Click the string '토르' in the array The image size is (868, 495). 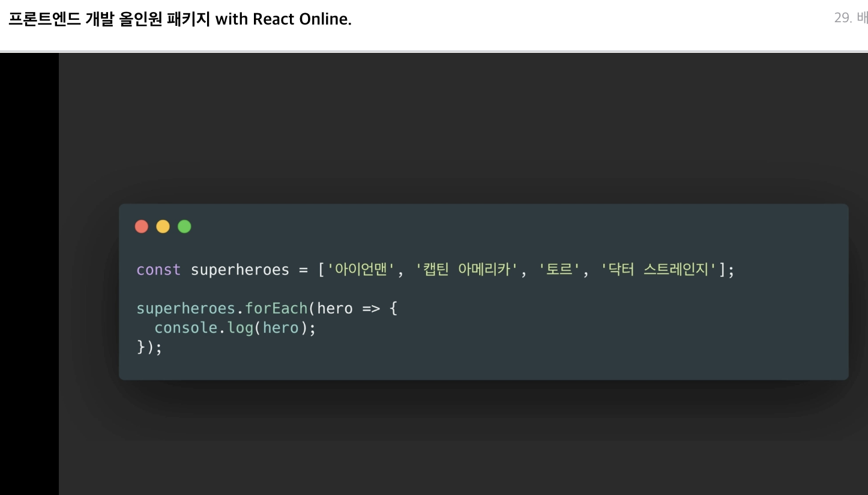coord(559,270)
